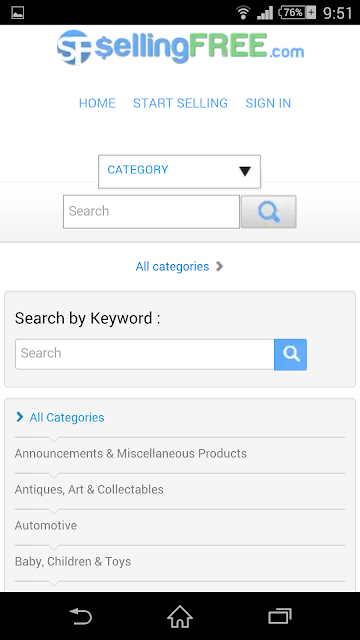Open the recent apps icon

pos(280,616)
